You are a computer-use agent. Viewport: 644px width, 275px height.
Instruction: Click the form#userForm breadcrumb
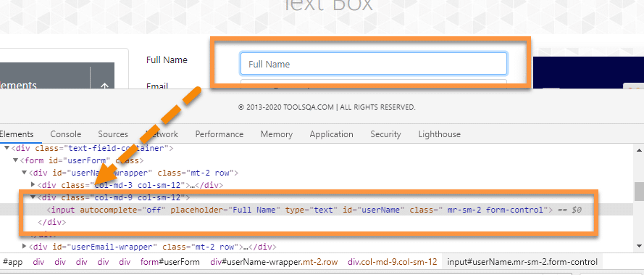click(x=170, y=262)
